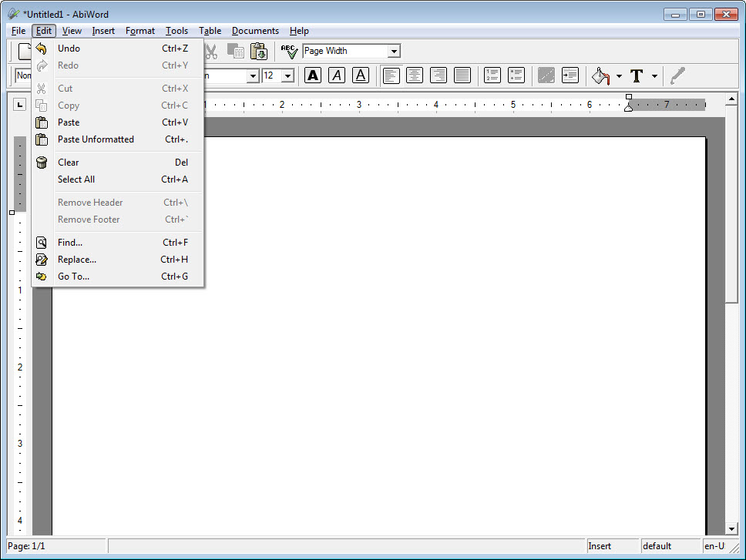Click the Paste clipboard icon in menu
This screenshot has height=560, width=746.
(x=42, y=122)
